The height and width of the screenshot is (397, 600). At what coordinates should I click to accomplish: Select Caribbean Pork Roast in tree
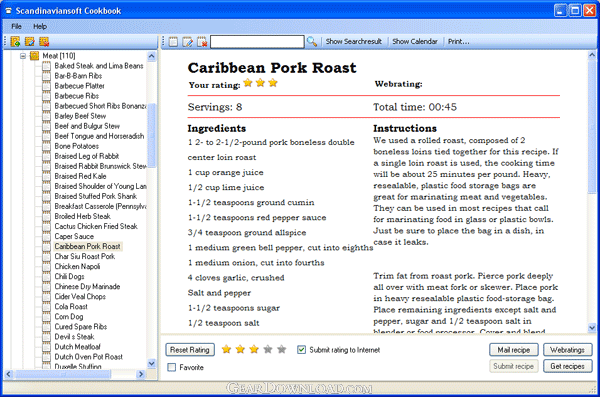(88, 246)
